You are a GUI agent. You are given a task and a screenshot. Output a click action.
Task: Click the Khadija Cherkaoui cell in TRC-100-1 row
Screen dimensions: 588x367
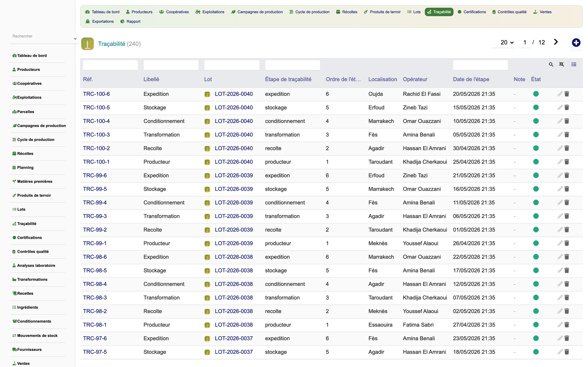(x=425, y=162)
